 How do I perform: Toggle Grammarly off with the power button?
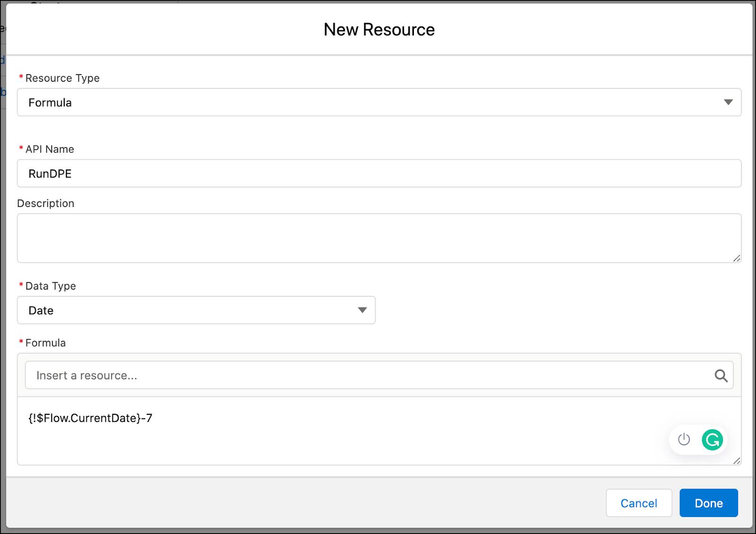(684, 439)
